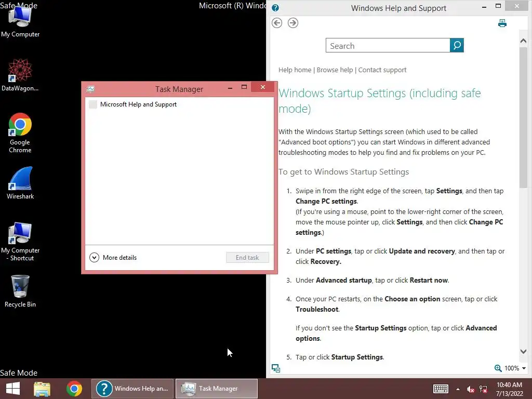Close the Task Manager window

262,87
